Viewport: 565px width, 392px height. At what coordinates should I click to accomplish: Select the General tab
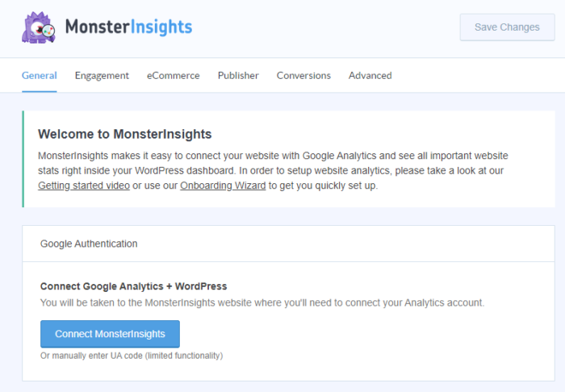[x=39, y=76]
